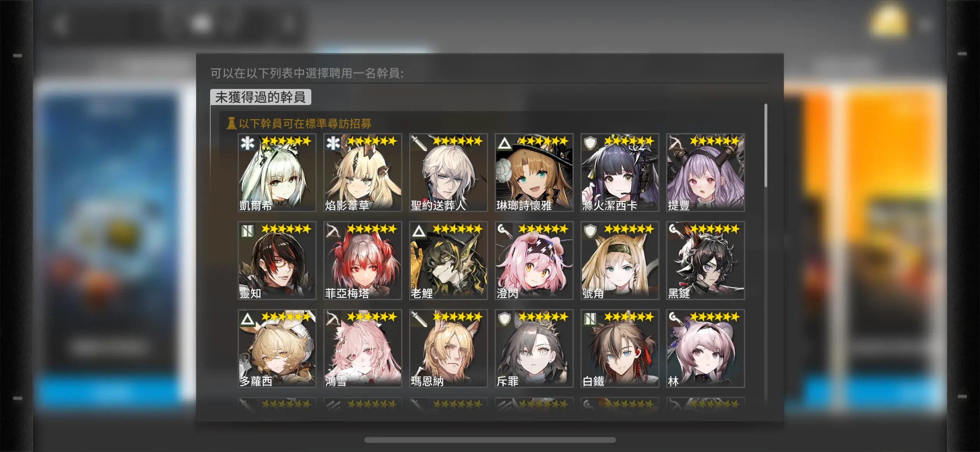Select operator 滌火潔西卡
This screenshot has width=980, height=452.
[x=620, y=173]
